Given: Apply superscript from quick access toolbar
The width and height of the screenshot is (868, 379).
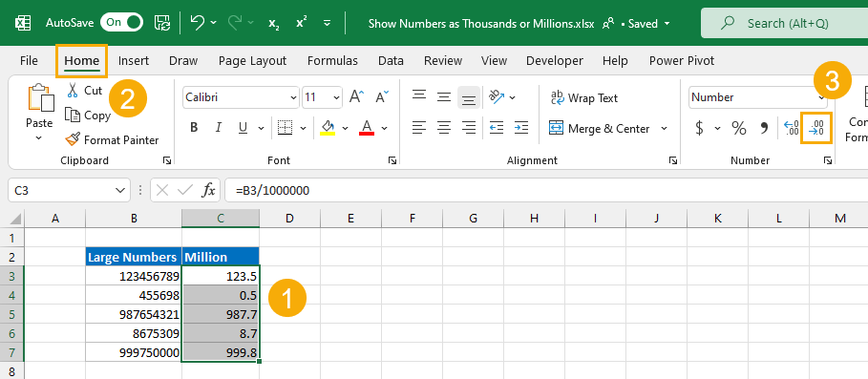Looking at the screenshot, I should pyautogui.click(x=301, y=23).
